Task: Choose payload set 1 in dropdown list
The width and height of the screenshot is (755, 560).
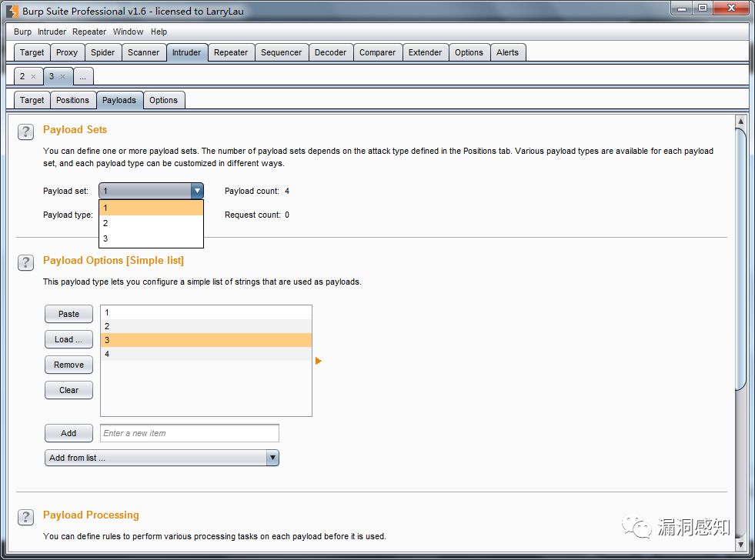Action: pyautogui.click(x=151, y=208)
